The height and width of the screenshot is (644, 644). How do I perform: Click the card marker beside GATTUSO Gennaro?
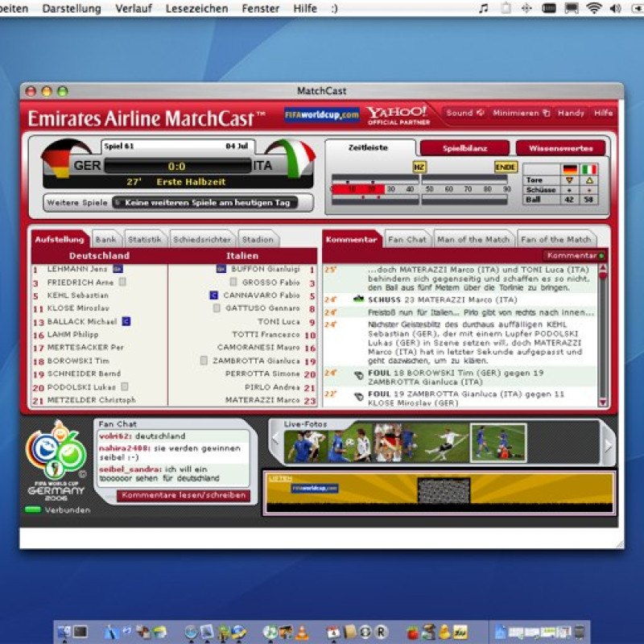(x=217, y=308)
